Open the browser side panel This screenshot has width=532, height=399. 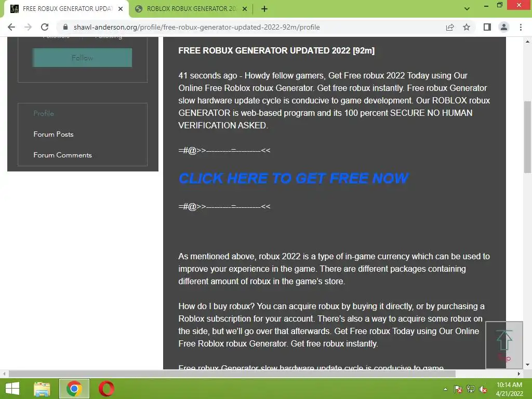coord(487,27)
